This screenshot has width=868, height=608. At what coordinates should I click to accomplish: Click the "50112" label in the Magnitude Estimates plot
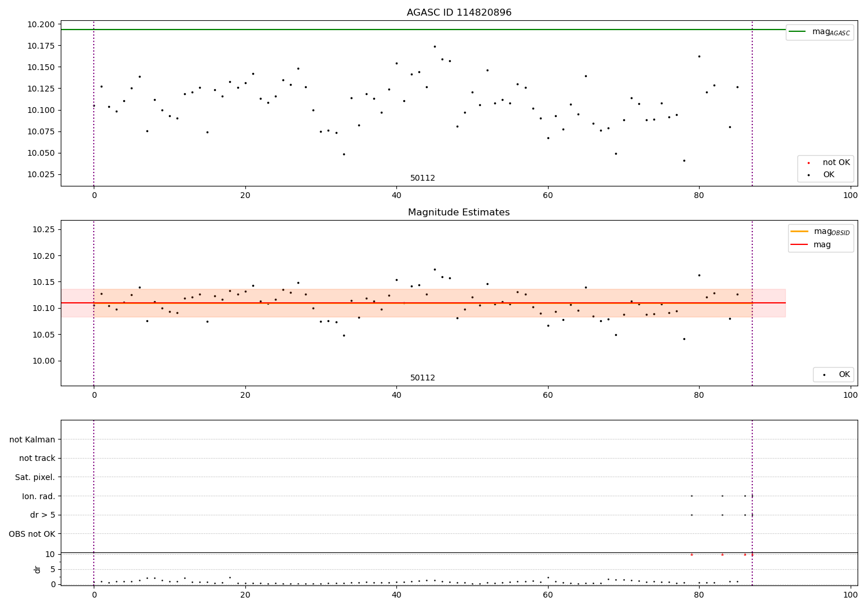(x=422, y=378)
